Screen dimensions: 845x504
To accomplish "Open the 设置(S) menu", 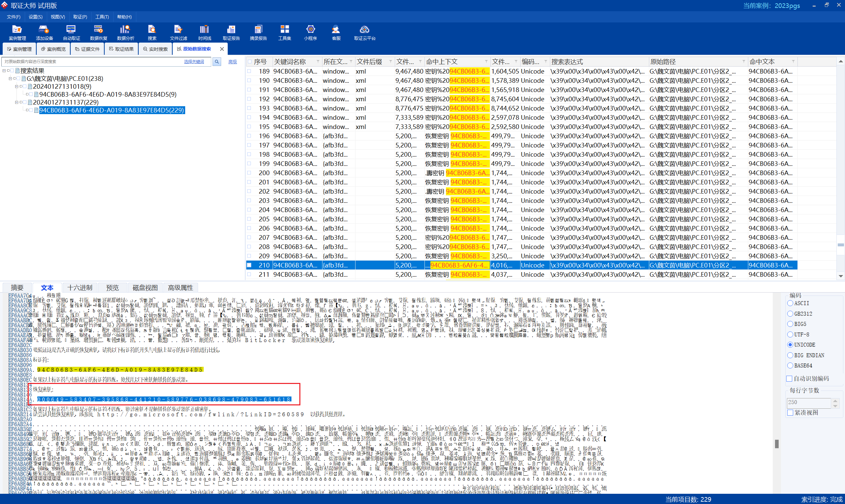I will [x=36, y=16].
